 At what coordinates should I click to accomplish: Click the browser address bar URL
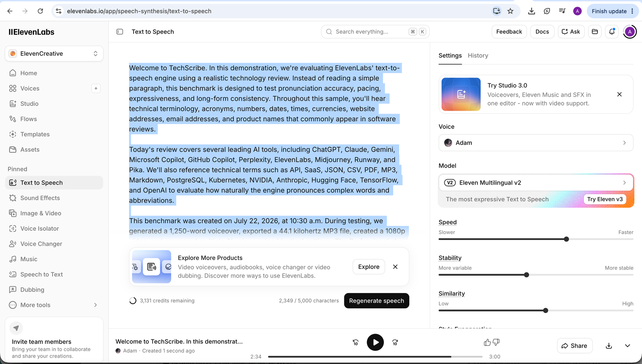tap(139, 11)
